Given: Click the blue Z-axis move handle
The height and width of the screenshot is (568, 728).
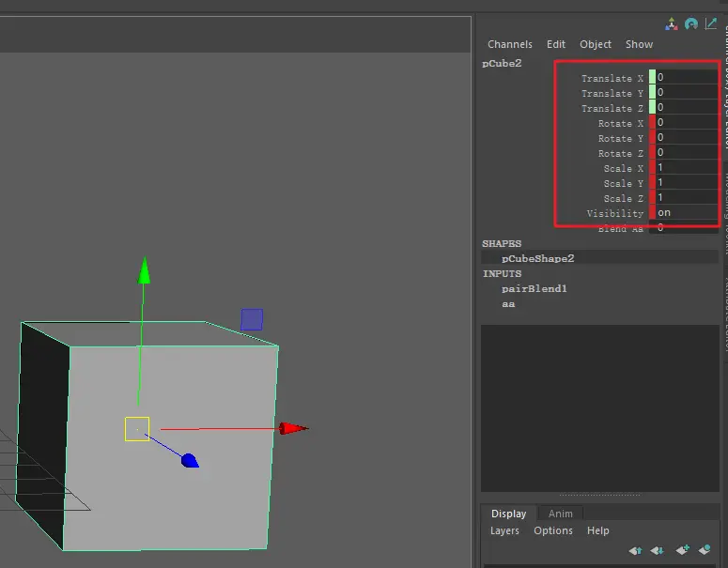Looking at the screenshot, I should coord(189,460).
